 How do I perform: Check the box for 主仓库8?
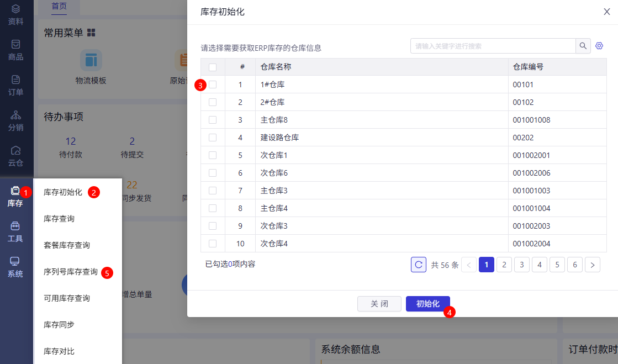[x=213, y=120]
